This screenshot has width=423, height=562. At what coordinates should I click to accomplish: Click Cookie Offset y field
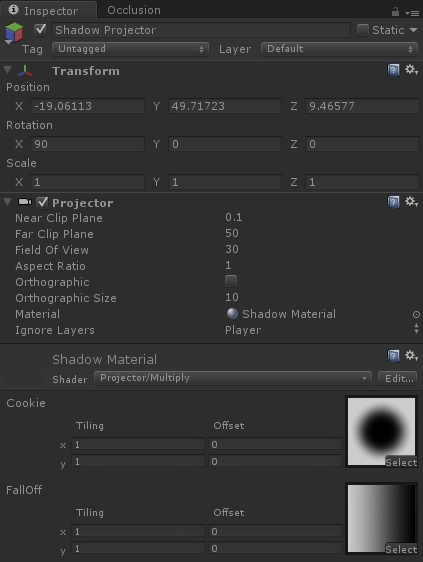coord(276,461)
